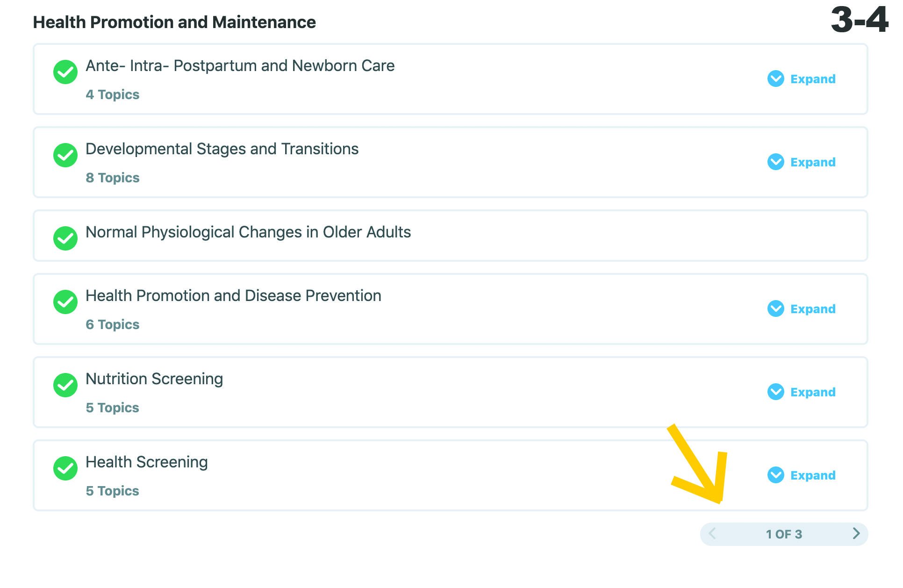
Task: Open Developmental Stages and Transitions lesson
Action: pos(222,149)
